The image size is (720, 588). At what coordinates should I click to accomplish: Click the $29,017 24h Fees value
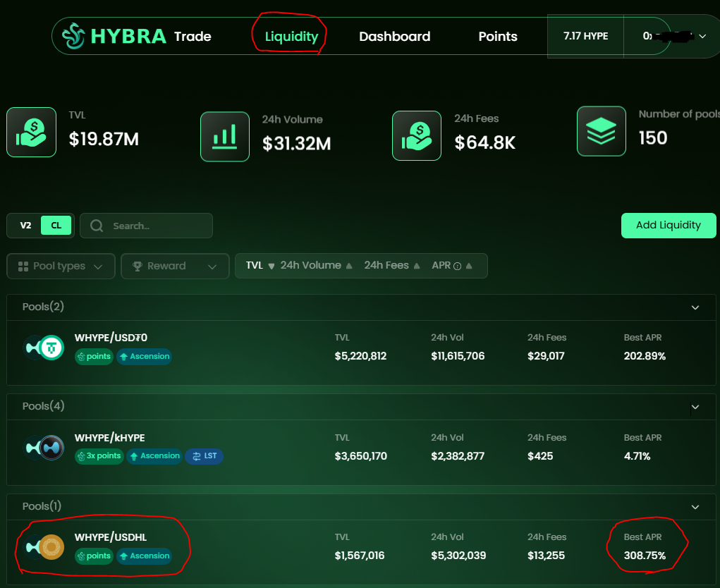546,356
